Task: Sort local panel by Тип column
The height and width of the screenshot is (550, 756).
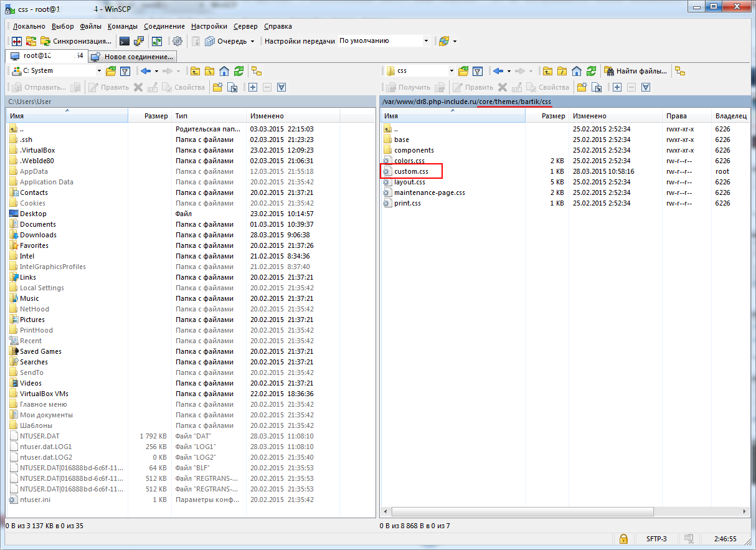Action: (x=209, y=116)
